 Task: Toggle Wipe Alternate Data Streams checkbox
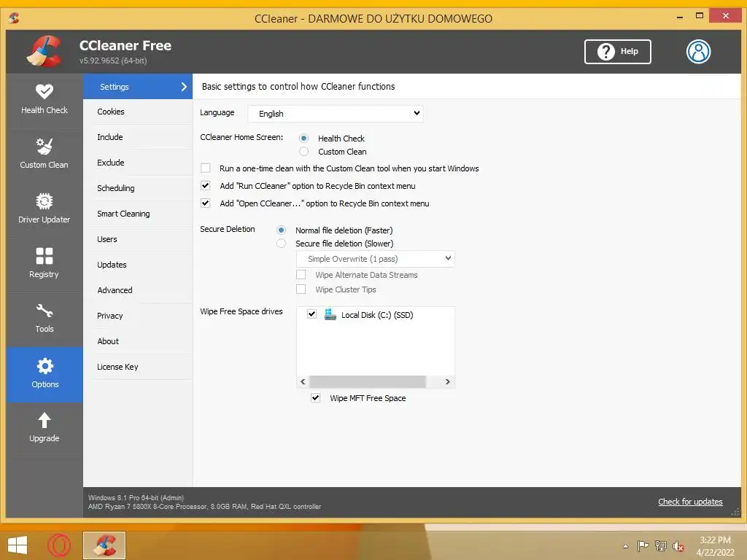click(x=301, y=275)
